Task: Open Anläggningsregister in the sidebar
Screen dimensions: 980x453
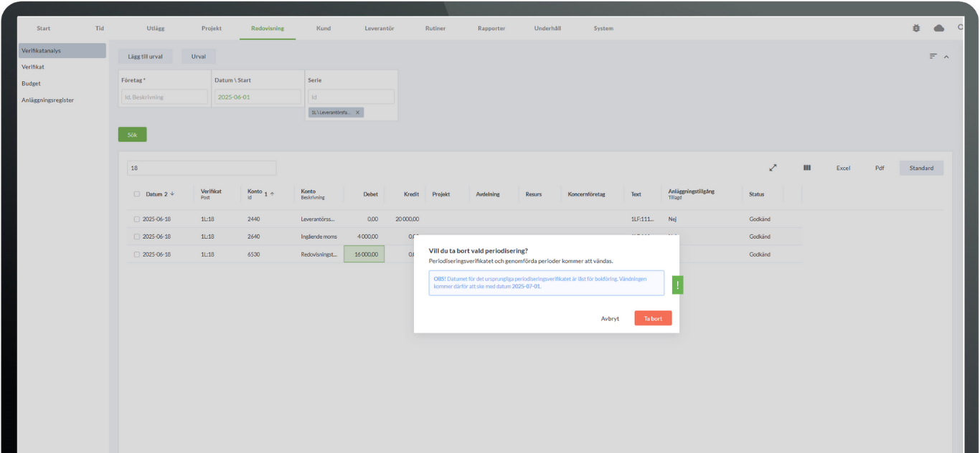Action: (47, 100)
